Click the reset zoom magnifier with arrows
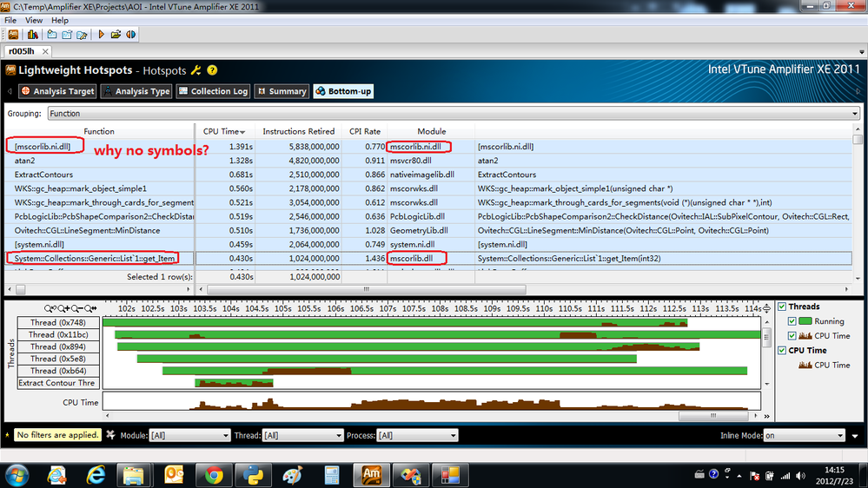 coord(90,308)
